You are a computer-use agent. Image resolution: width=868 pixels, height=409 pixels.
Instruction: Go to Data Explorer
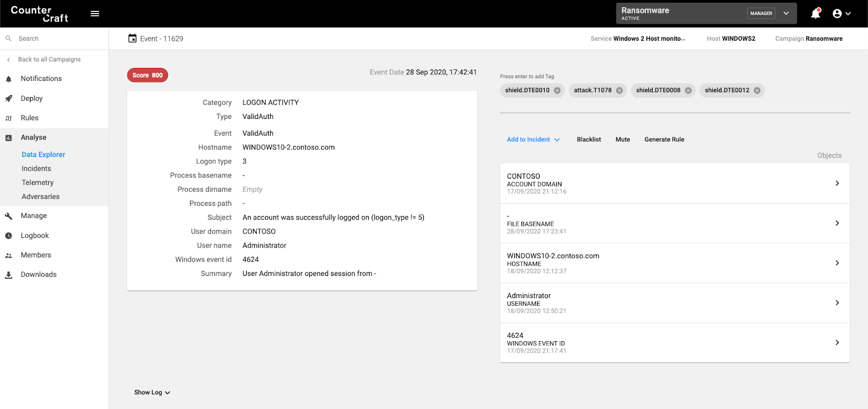pyautogui.click(x=43, y=154)
